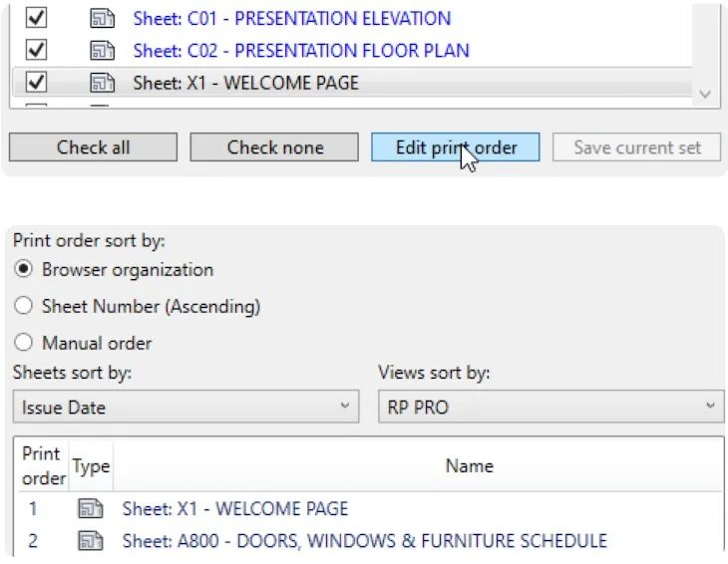Click the sheet list scroll down arrow

tap(705, 94)
